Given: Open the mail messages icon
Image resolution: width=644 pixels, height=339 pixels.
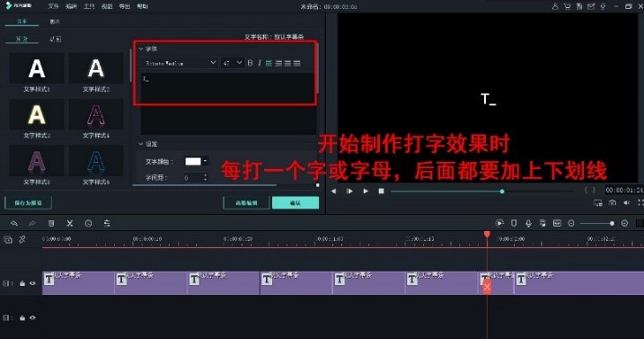Looking at the screenshot, I should (591, 6).
